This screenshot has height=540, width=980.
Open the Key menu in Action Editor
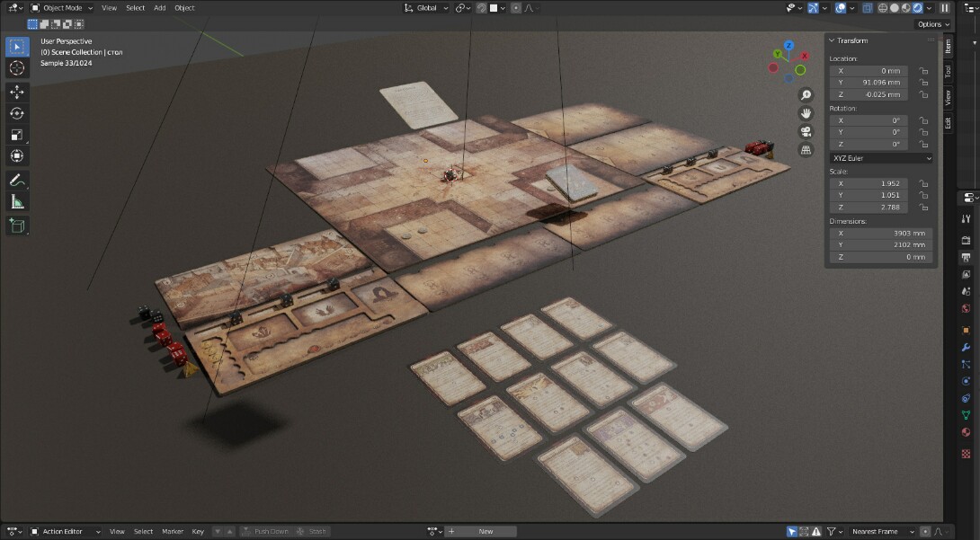click(x=198, y=531)
